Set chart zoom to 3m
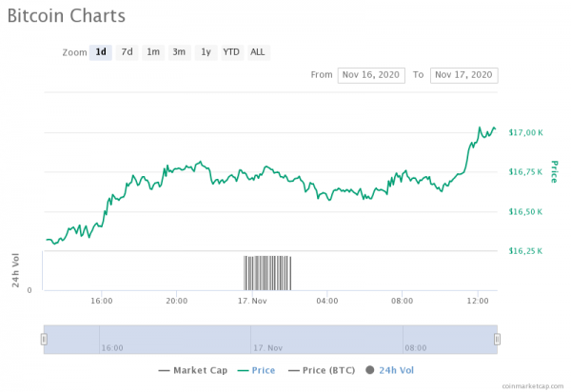Viewport: 571px width, 392px height. [179, 52]
